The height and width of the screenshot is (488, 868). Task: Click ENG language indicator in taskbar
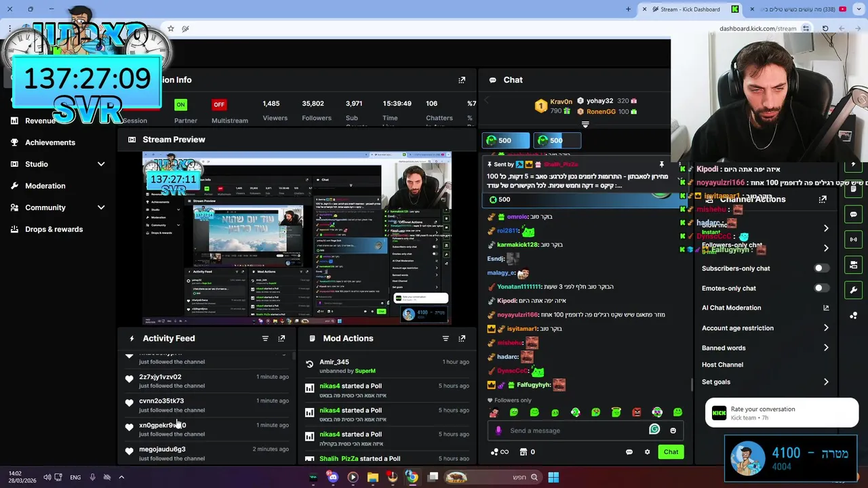coord(75,477)
